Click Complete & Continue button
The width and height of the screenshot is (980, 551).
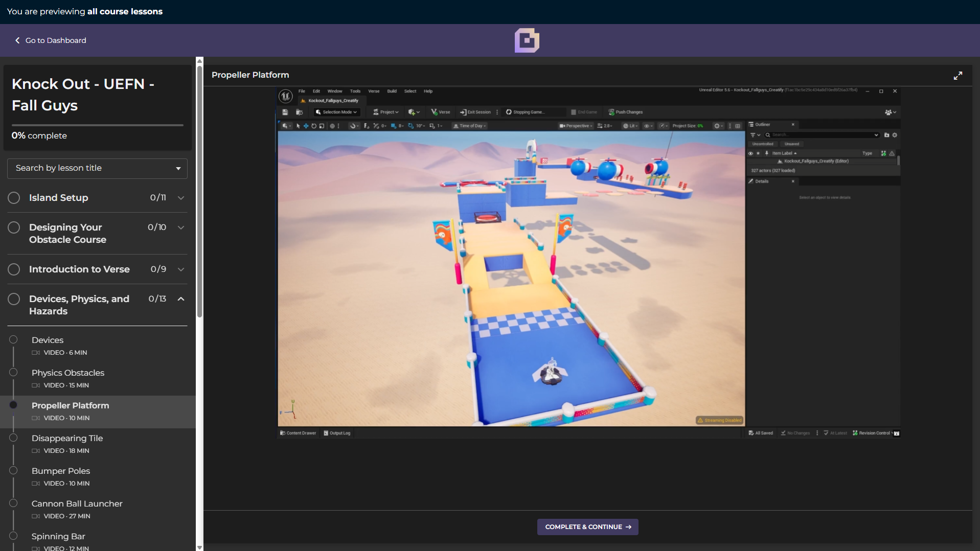[588, 527]
